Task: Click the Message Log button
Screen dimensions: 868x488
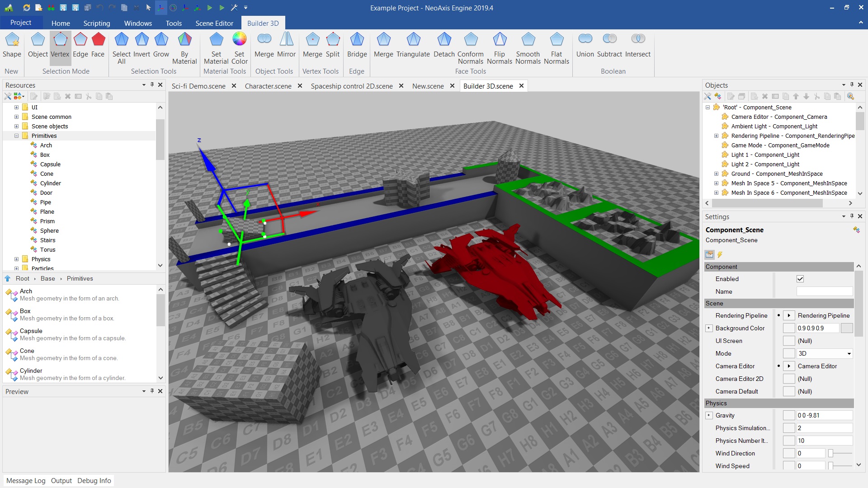Action: click(26, 480)
